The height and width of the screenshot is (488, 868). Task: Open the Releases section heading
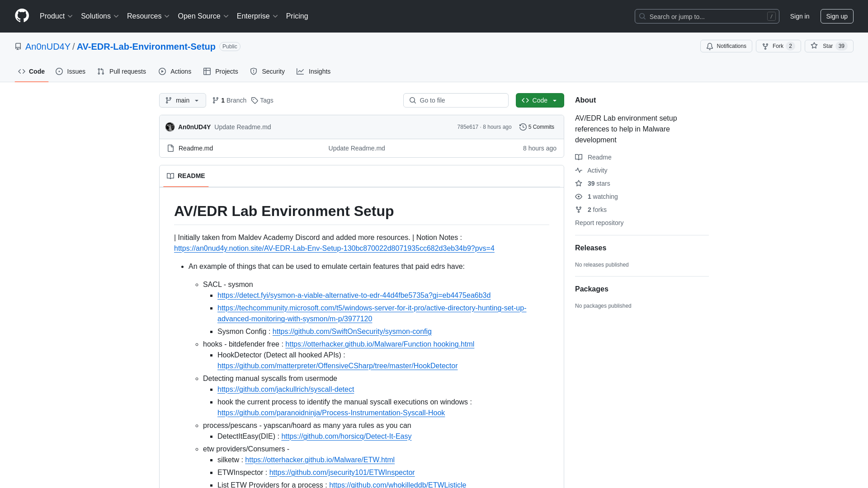coord(590,248)
